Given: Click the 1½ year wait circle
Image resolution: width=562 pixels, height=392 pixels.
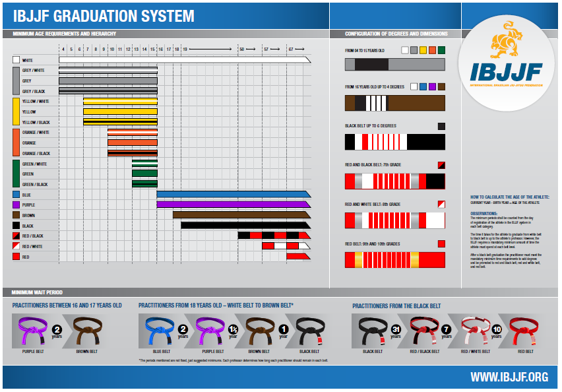Looking at the screenshot, I should click(x=233, y=329).
